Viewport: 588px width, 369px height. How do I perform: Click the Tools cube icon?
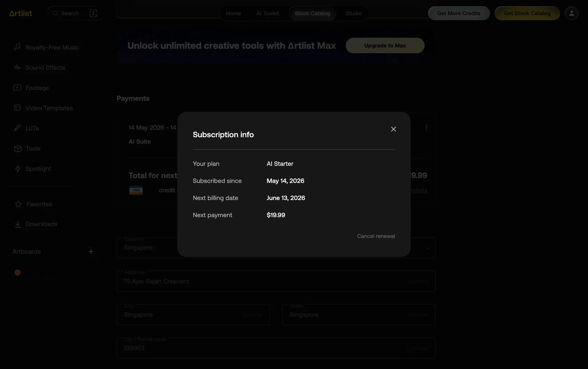tap(18, 149)
